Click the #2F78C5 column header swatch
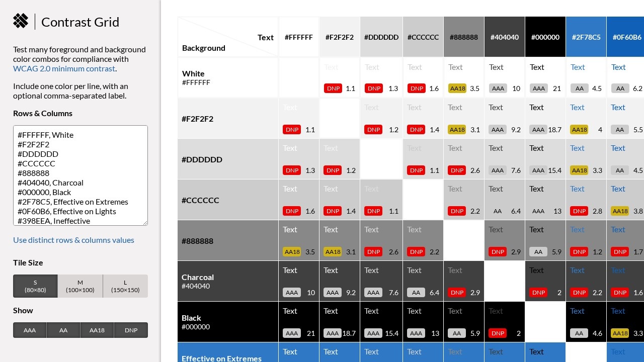This screenshot has width=644, height=362. [586, 37]
